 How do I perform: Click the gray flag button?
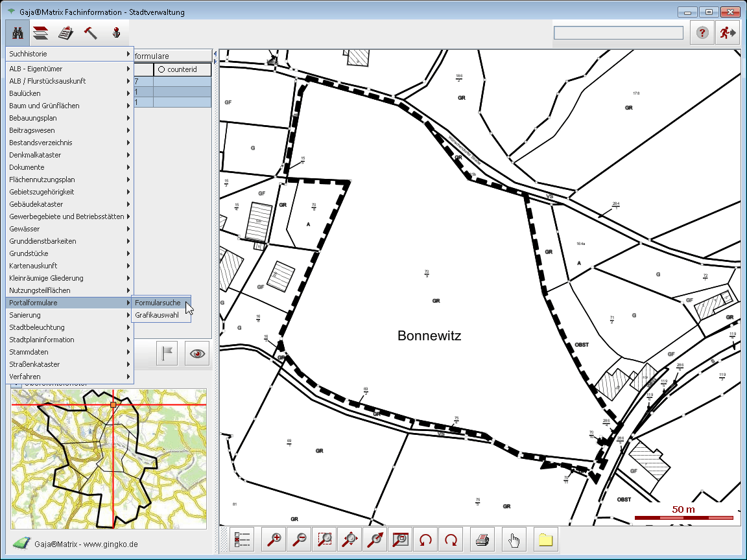coord(167,353)
